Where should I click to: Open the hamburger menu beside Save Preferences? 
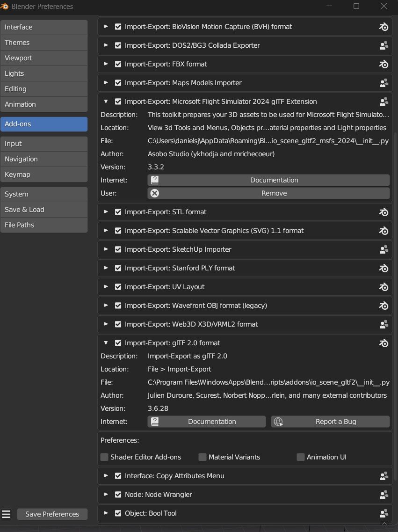[x=6, y=514]
